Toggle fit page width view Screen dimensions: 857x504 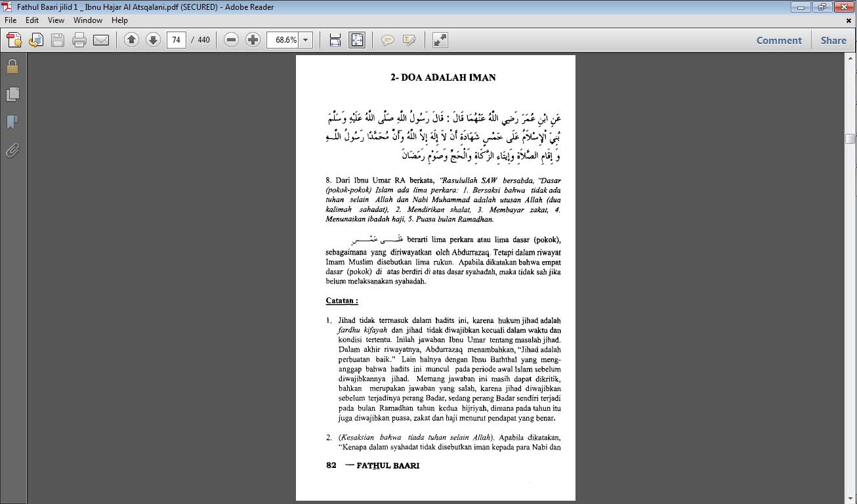tap(335, 39)
